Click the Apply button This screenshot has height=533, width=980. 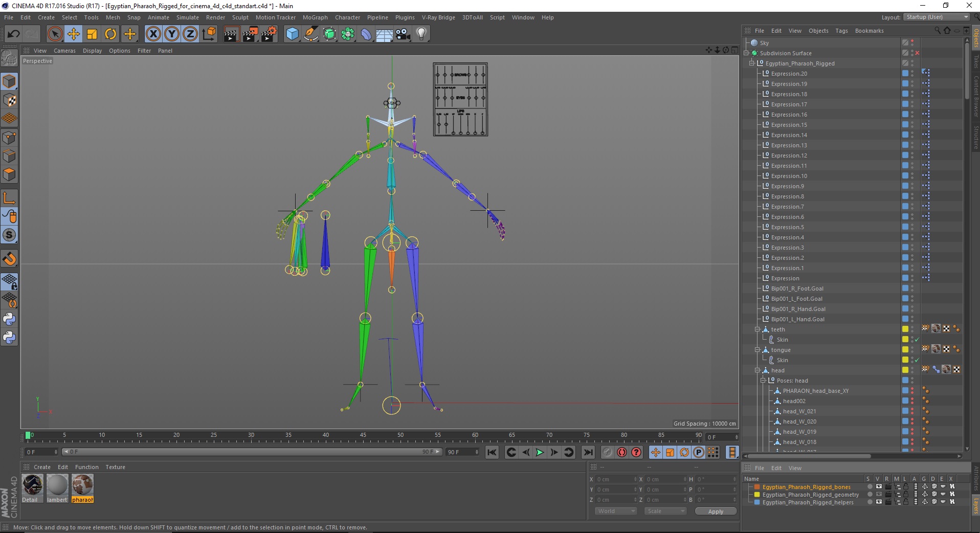pos(716,512)
